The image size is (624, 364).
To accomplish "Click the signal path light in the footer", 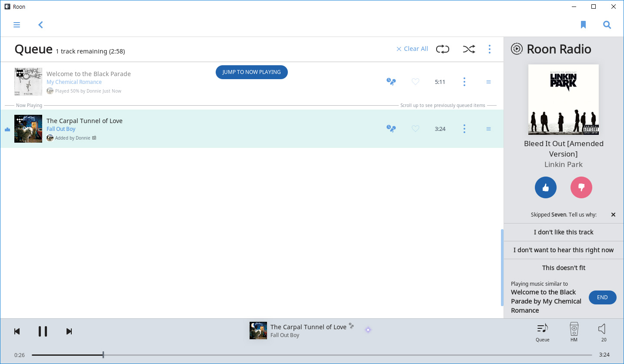I will (x=368, y=330).
